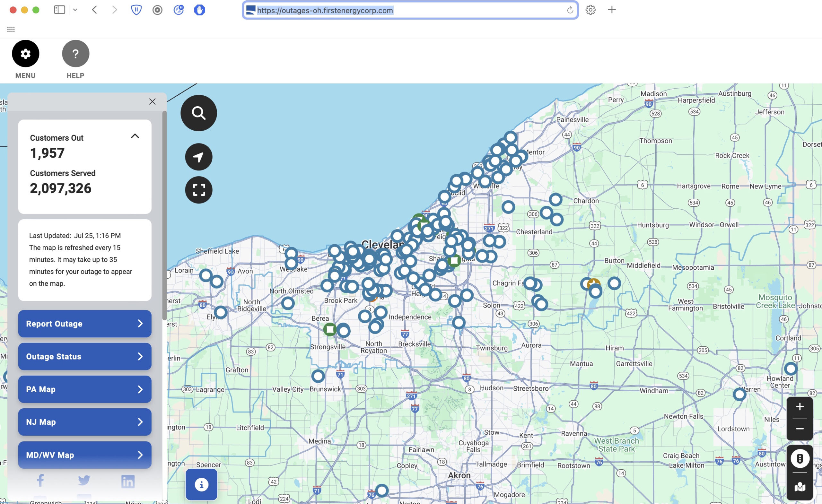Open the blue hand blocker extension
This screenshot has height=504, width=822.
coord(199,10)
